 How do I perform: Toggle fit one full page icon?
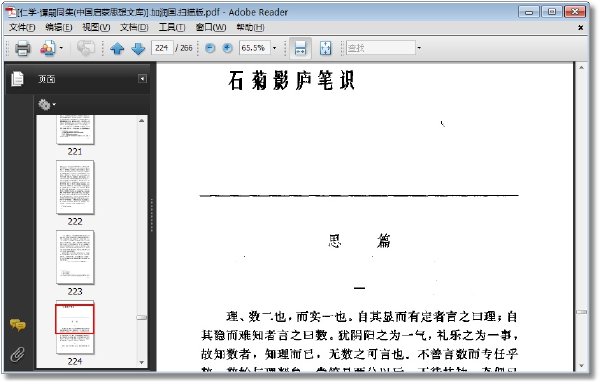coord(326,49)
